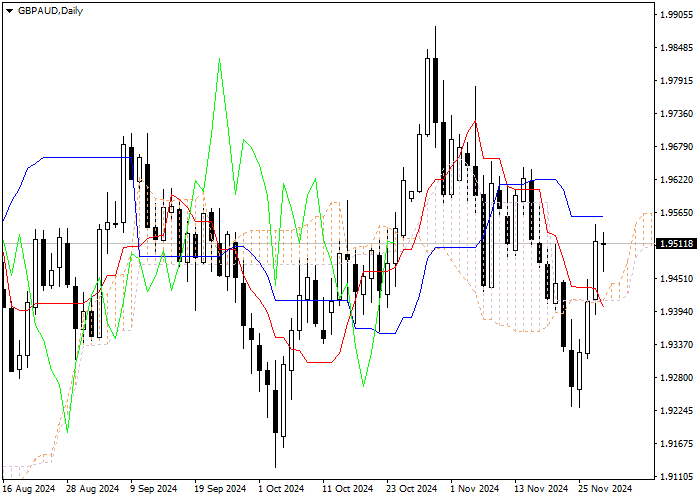700x500 pixels.
Task: Open the chart menu triangle beside GBPAUD
Action: tap(9, 11)
